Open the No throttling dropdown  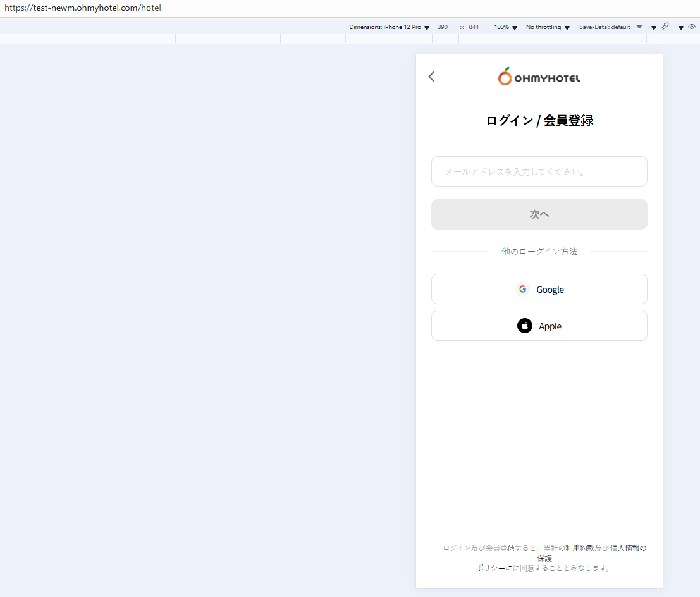point(548,27)
